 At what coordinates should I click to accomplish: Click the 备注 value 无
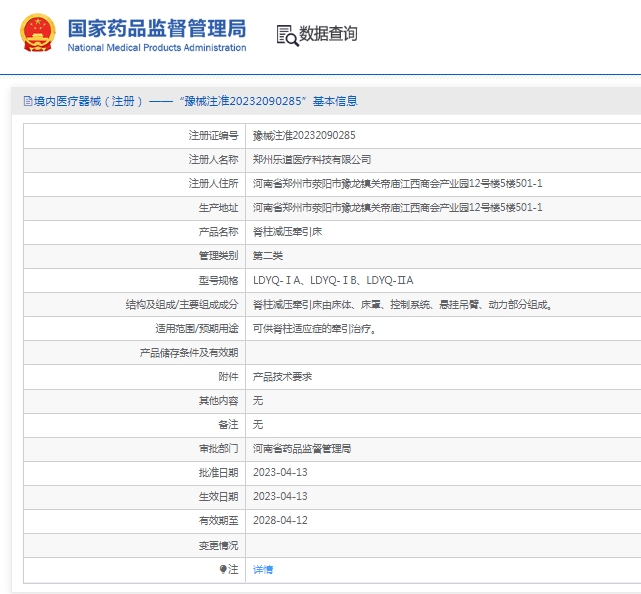[x=258, y=425]
